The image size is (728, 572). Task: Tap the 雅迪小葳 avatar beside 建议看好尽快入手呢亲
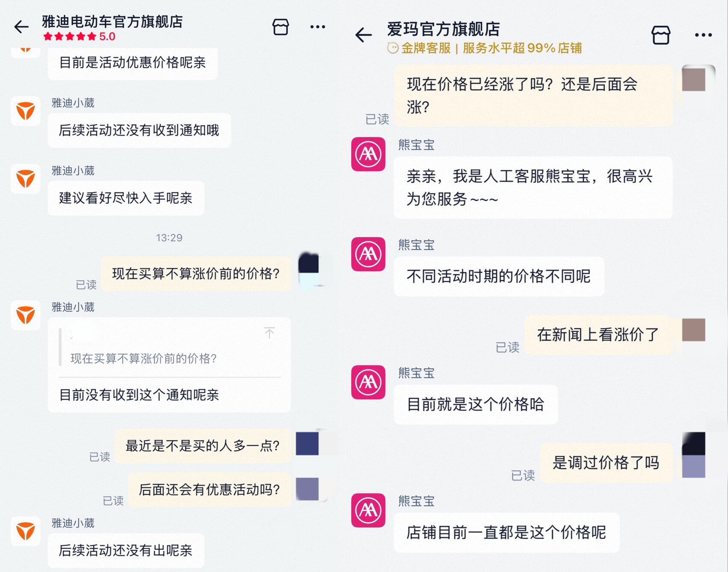pyautogui.click(x=26, y=179)
